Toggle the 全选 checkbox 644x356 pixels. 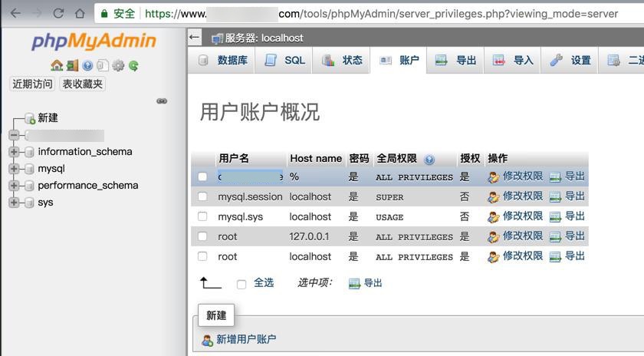(x=242, y=284)
